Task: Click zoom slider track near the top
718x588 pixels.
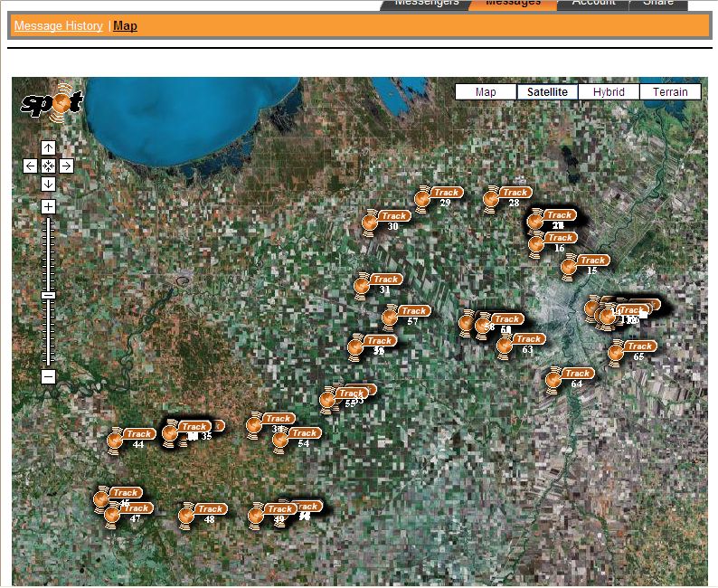Action: pyautogui.click(x=48, y=224)
